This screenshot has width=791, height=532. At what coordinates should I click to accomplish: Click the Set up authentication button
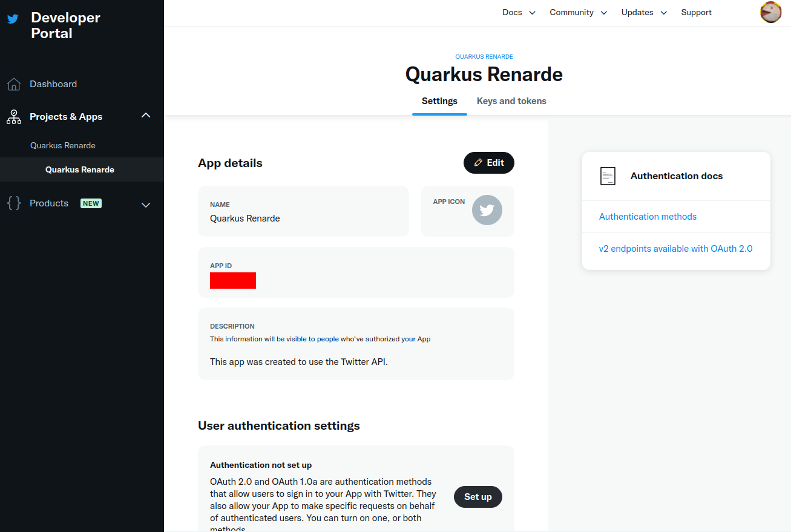click(478, 497)
